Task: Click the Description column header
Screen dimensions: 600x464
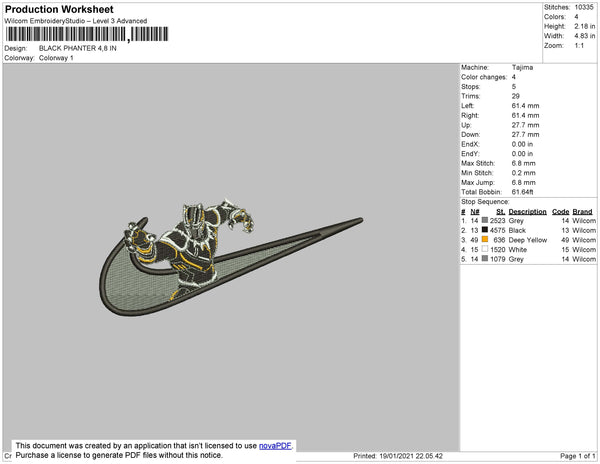Action: [x=527, y=212]
